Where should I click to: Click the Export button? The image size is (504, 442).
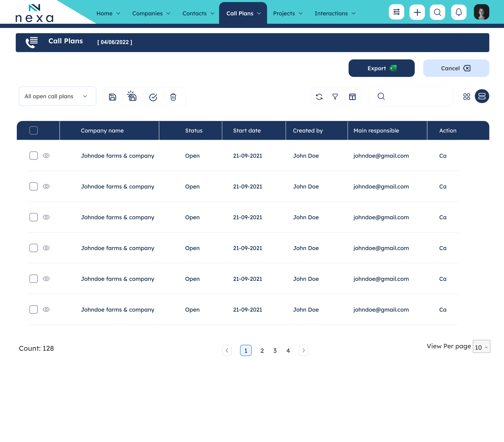point(381,68)
